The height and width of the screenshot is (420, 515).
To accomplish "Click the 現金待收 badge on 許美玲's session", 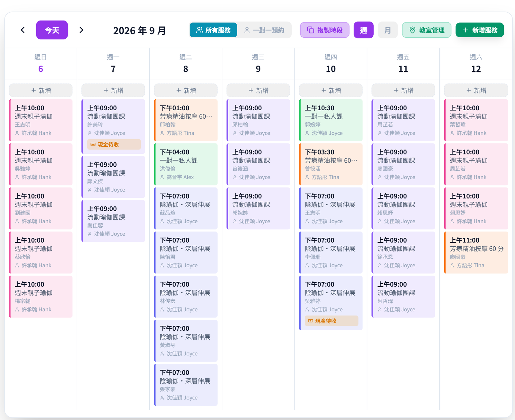I will 114,144.
